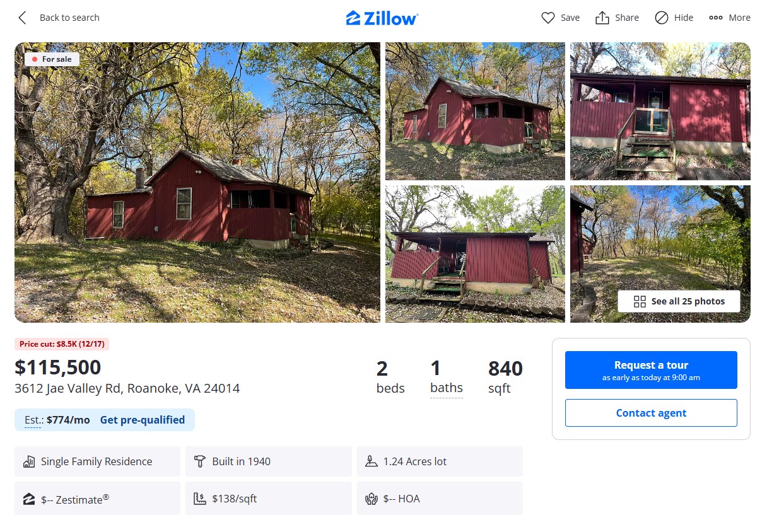The image size is (767, 532).
Task: Click the back arrow icon
Action: pyautogui.click(x=23, y=18)
